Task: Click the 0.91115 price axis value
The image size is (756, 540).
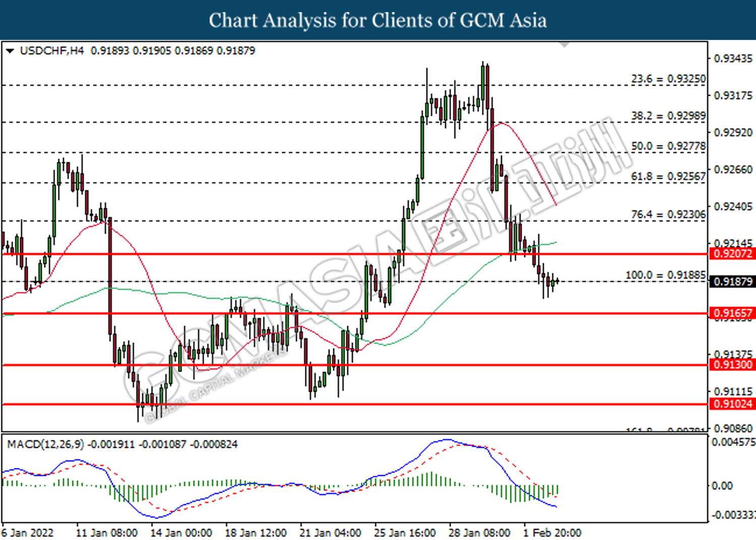Action: click(x=733, y=391)
